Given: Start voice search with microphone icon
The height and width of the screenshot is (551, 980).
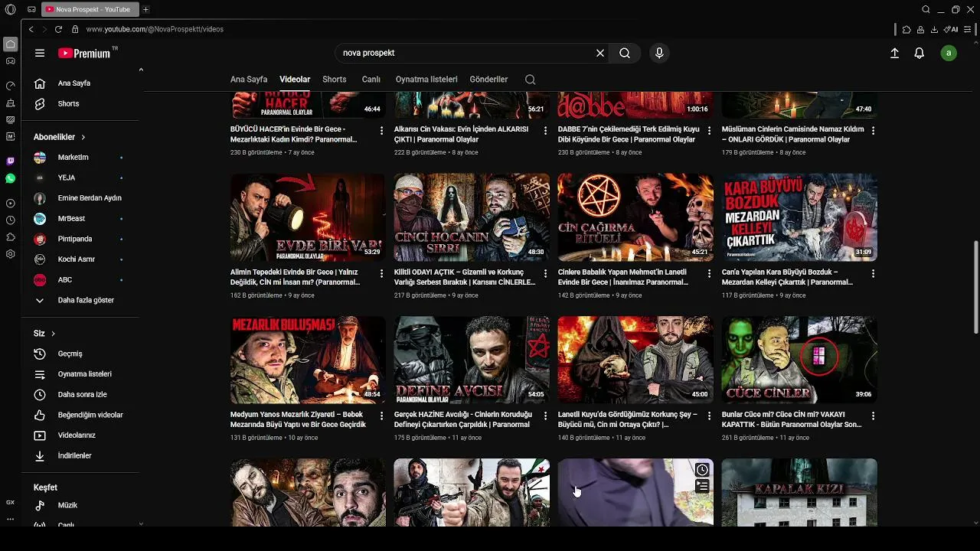Looking at the screenshot, I should tap(659, 53).
